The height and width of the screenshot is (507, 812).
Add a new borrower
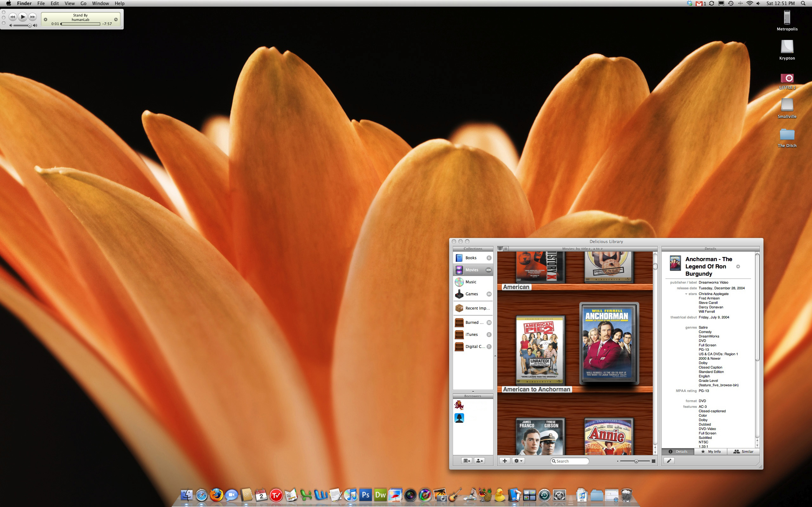[x=480, y=461]
